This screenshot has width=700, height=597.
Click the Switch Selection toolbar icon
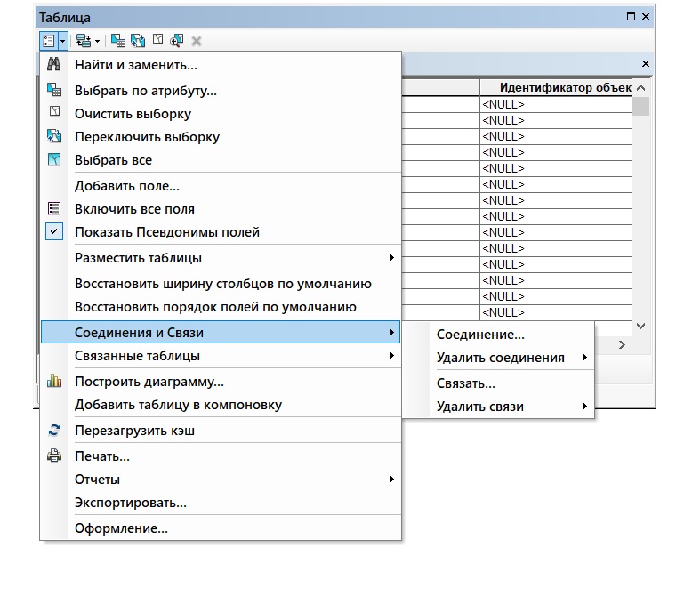coord(138,41)
